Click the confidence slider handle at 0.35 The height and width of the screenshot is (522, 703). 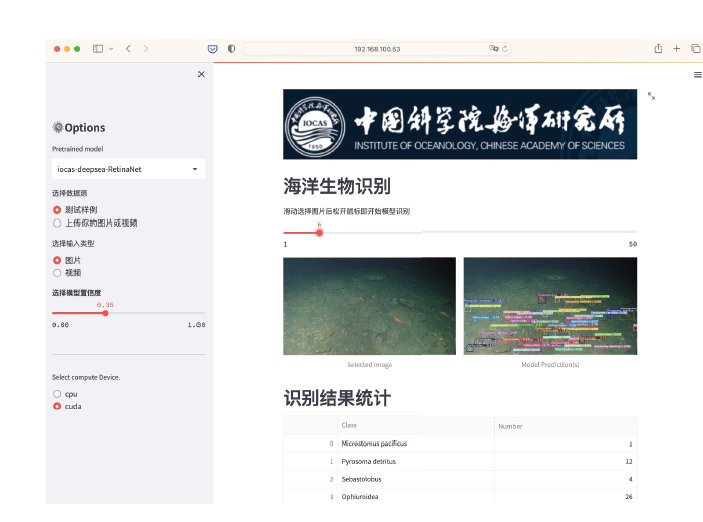[x=105, y=313]
